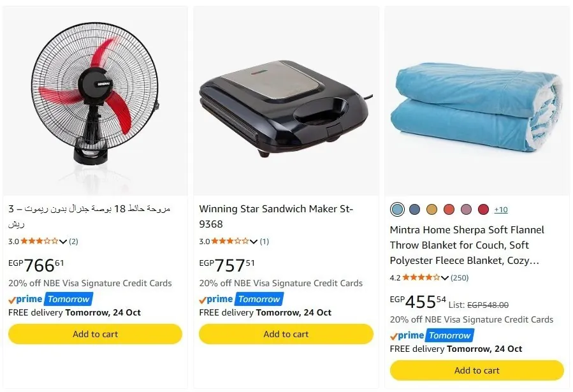Viewport: 573px width, 392px height.
Task: Click the prime Tomorrow badge under the sandwich maker
Action: [x=241, y=299]
